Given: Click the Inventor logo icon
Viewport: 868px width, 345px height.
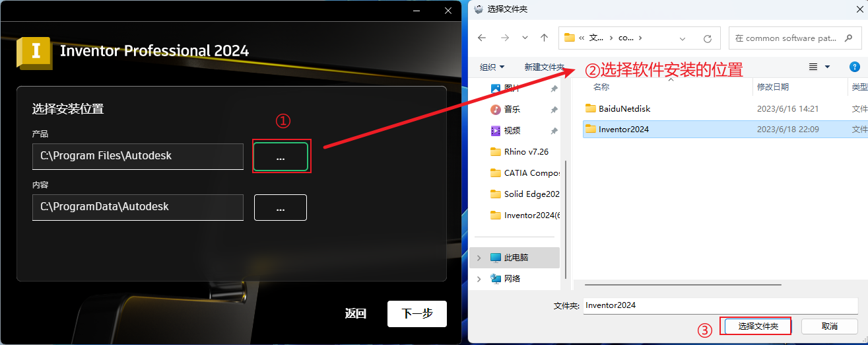Looking at the screenshot, I should (34, 52).
